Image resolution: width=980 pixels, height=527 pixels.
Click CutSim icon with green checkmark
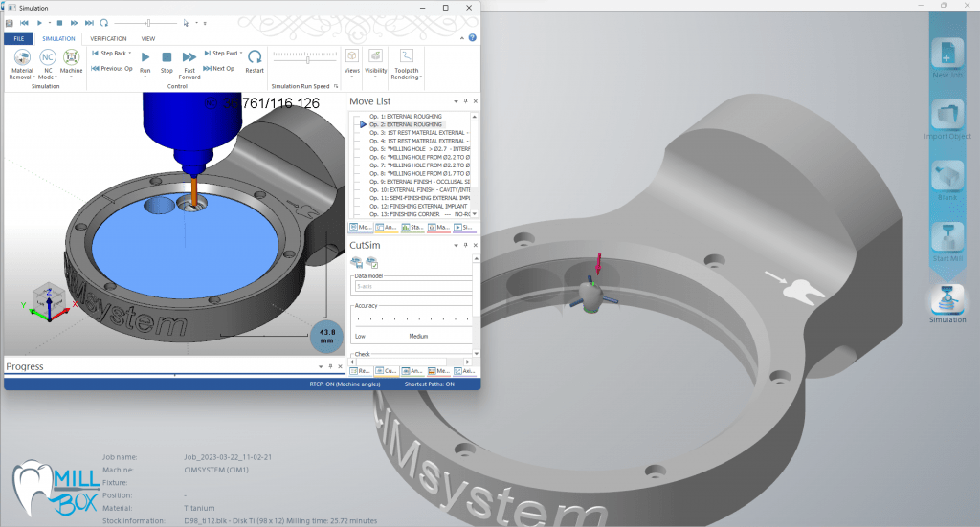(372, 262)
